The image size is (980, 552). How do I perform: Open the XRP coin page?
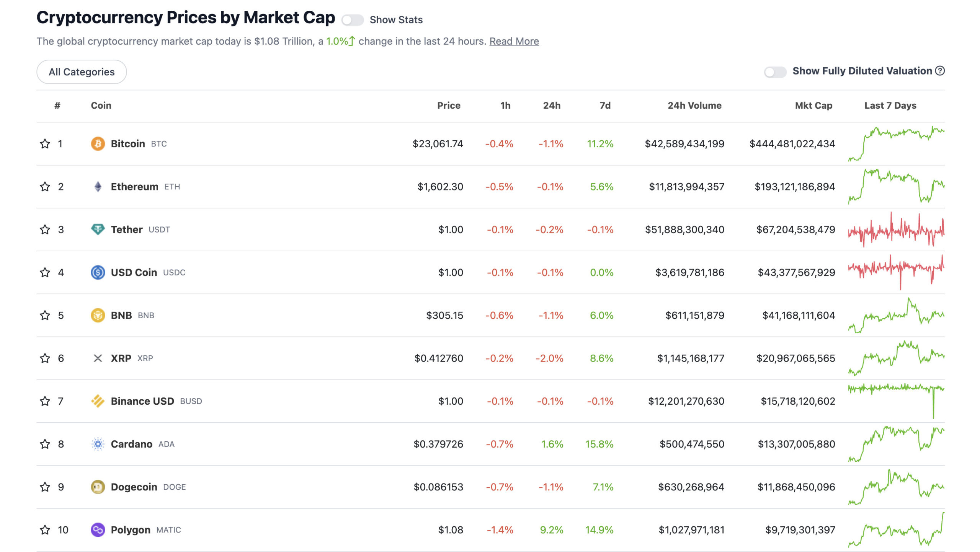[x=121, y=358]
